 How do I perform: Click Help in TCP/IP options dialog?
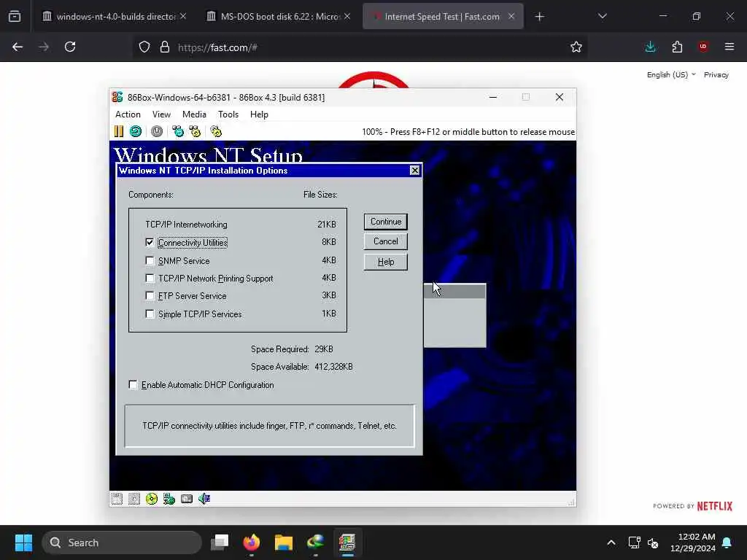[385, 262]
